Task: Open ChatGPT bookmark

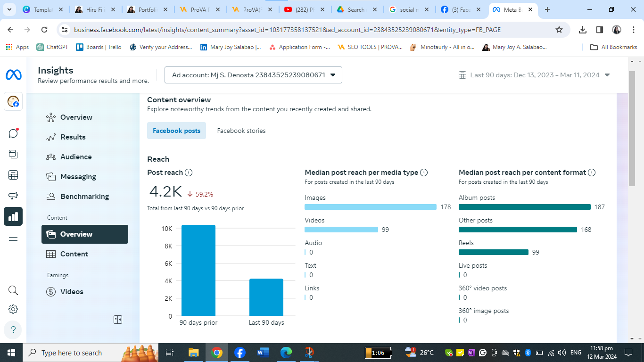Action: click(53, 47)
